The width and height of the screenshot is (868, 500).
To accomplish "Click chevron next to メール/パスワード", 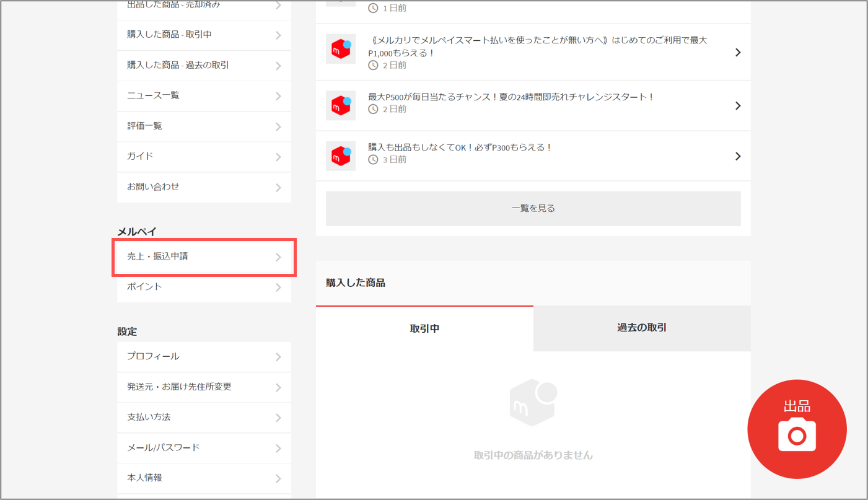I will tap(278, 448).
